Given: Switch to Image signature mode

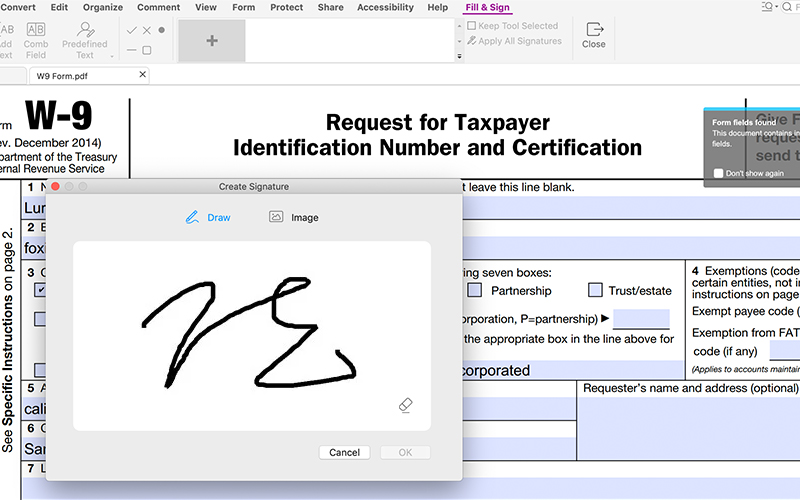Looking at the screenshot, I should tap(294, 217).
